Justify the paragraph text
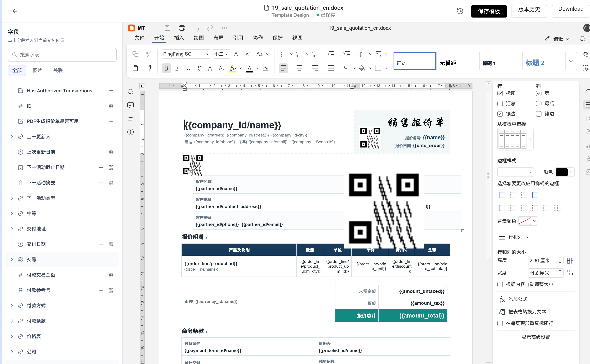 click(x=331, y=68)
